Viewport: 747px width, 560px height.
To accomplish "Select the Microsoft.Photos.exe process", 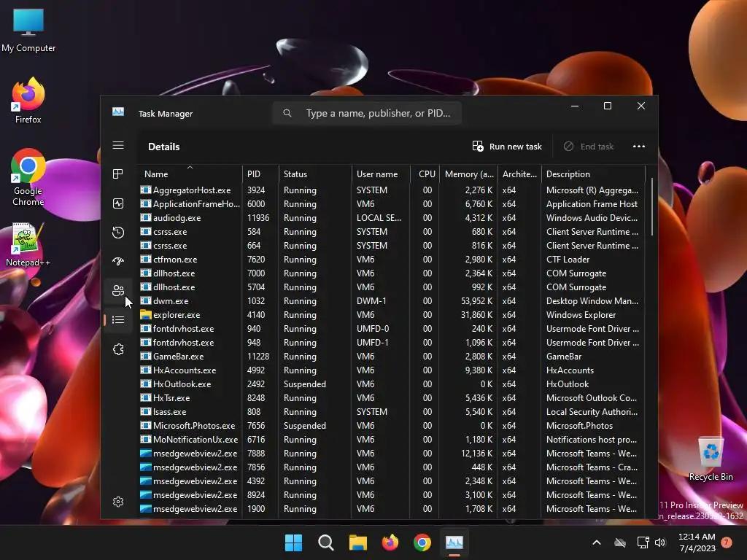I will [x=392, y=426].
